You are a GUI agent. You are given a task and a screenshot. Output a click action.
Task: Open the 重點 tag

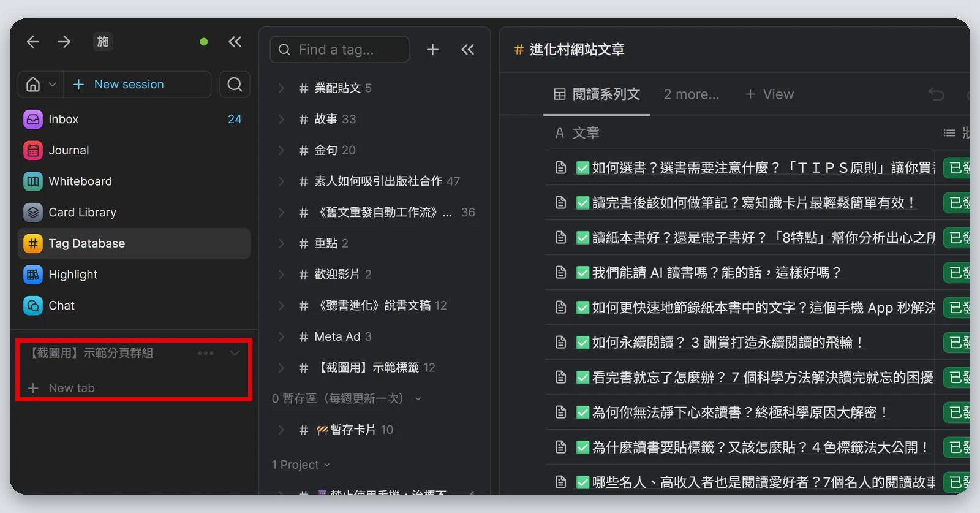coord(326,243)
